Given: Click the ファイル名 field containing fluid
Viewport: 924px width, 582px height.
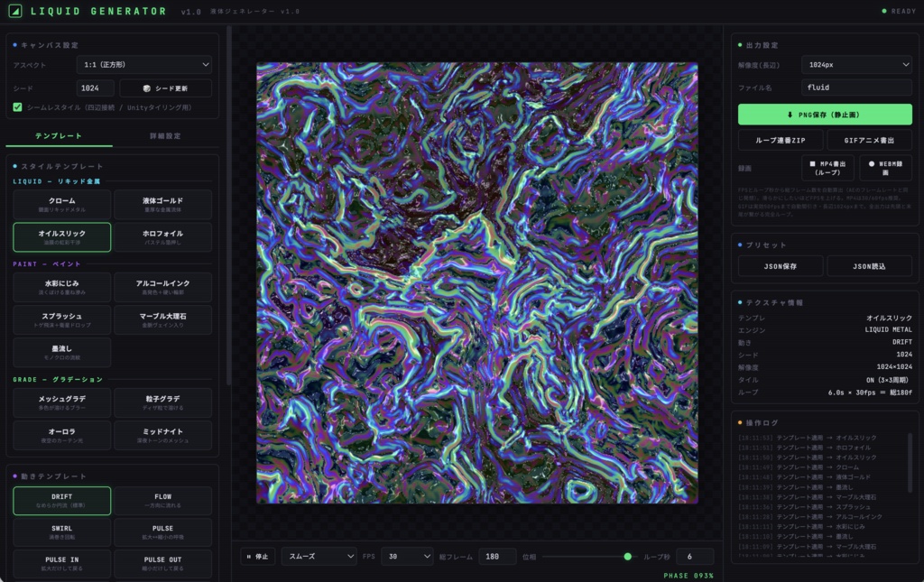Looking at the screenshot, I should [x=857, y=88].
